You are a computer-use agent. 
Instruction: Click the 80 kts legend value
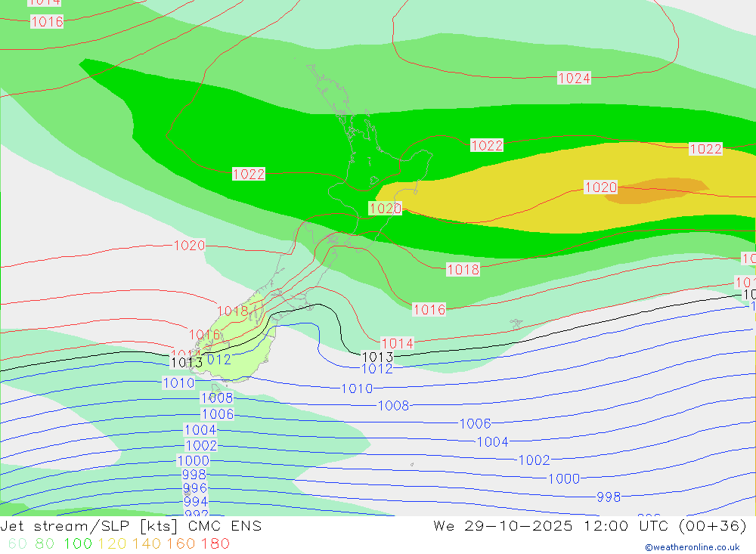45,544
